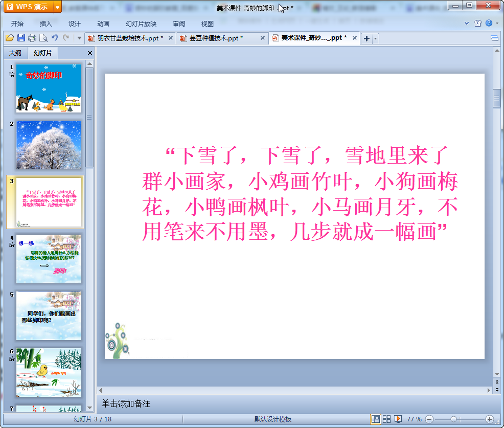This screenshot has height=428, width=504.
Task: Open Print Preview icon
Action: (43, 38)
